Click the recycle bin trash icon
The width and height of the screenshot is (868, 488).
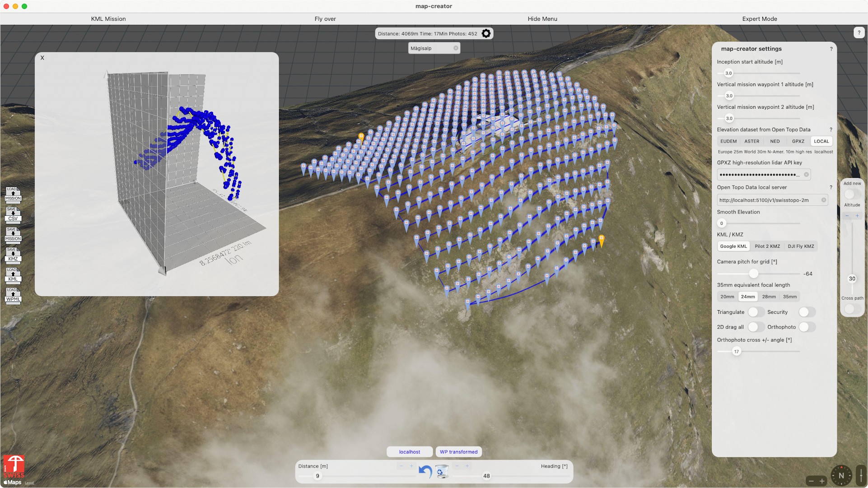(x=442, y=472)
